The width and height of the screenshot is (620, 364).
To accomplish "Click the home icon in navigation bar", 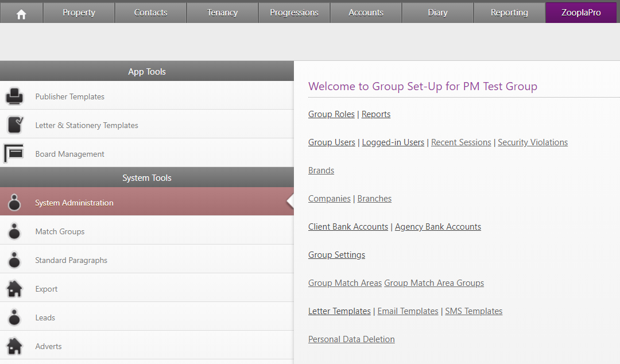I will [x=21, y=13].
